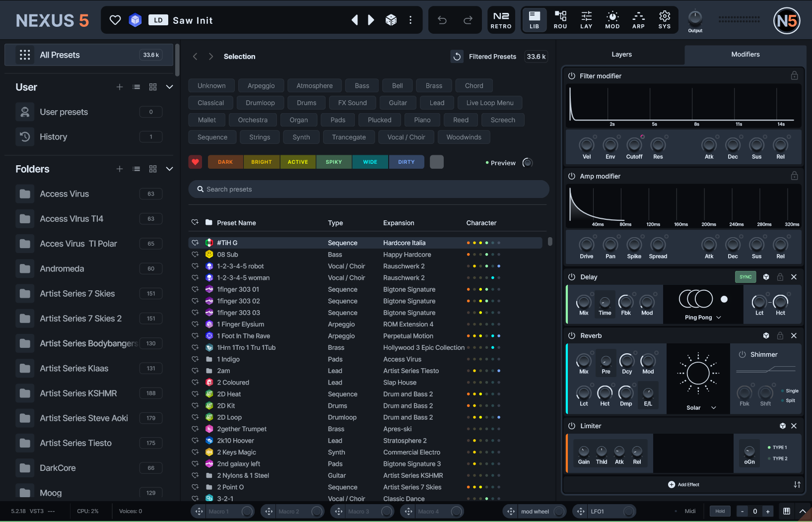Open the LIB library page

tap(534, 20)
